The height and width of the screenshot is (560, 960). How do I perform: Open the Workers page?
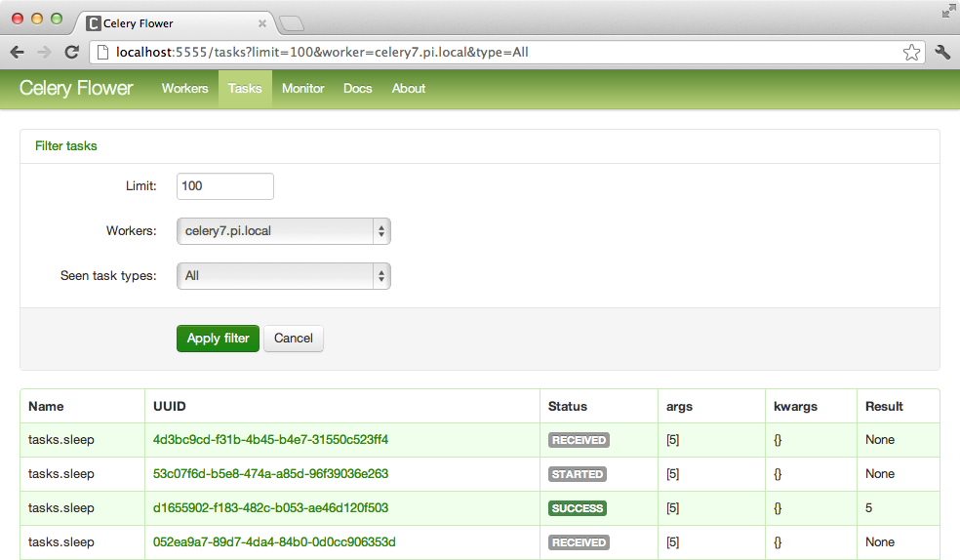click(x=185, y=88)
